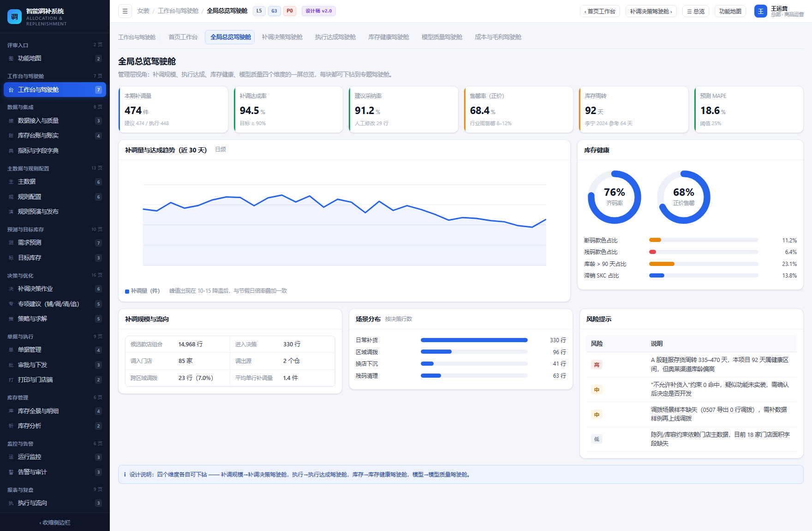The width and height of the screenshot is (812, 531).
Task: Switch to 模型质量驾驶舱 tab
Action: [442, 37]
